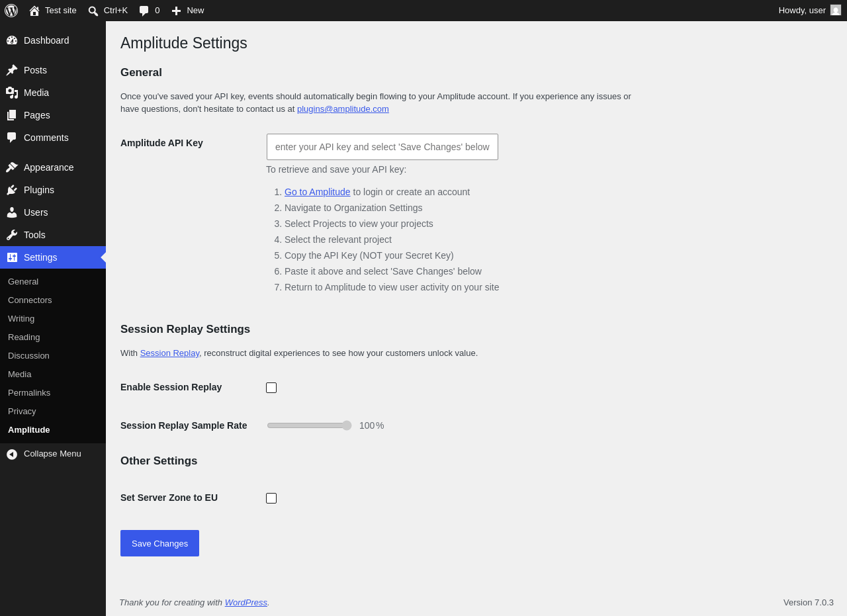Enable the Session Replay checkbox

coord(271,388)
